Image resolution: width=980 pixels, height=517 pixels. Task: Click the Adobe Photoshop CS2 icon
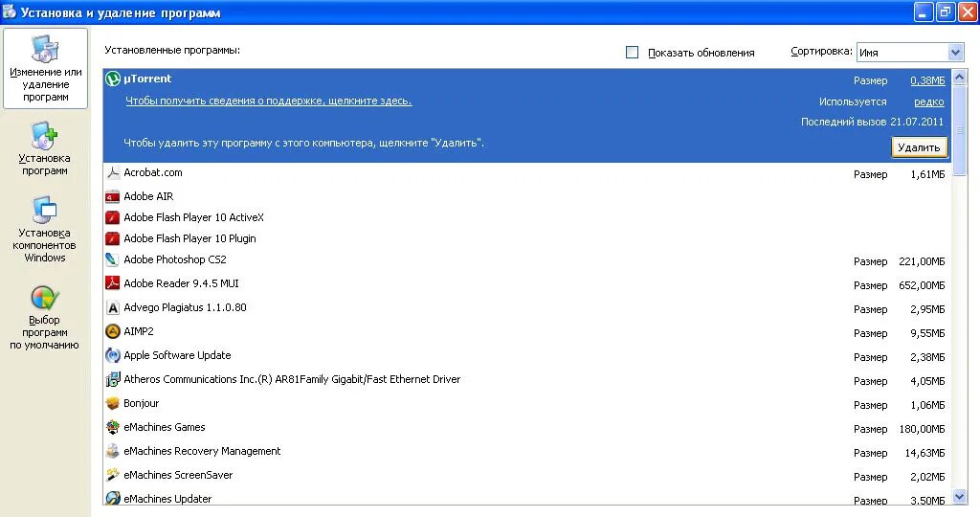coord(113,259)
